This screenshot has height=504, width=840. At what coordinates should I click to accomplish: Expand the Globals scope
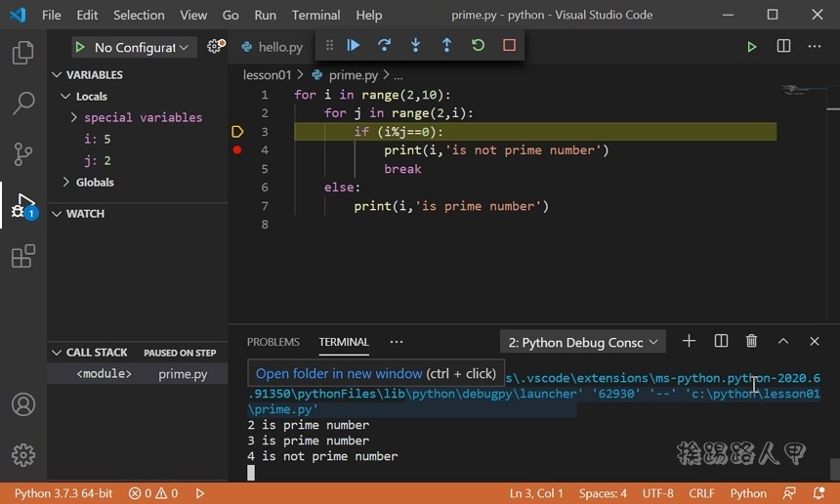[x=66, y=182]
